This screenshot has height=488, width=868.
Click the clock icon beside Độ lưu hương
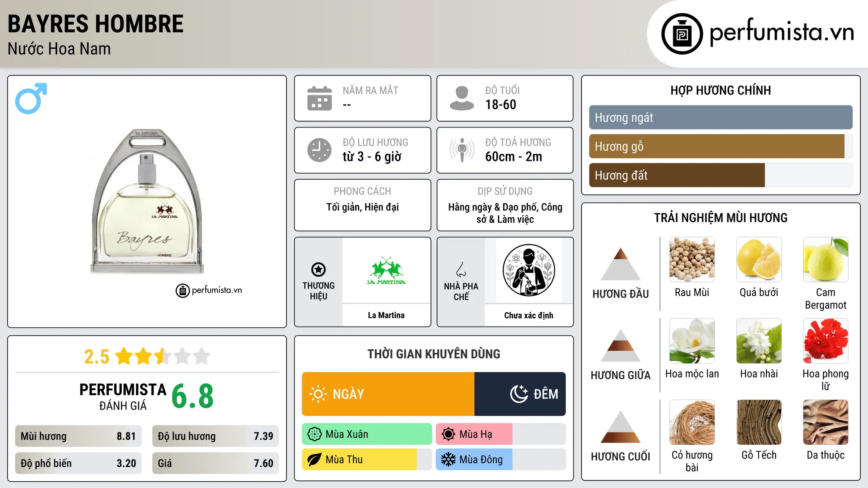click(x=320, y=150)
